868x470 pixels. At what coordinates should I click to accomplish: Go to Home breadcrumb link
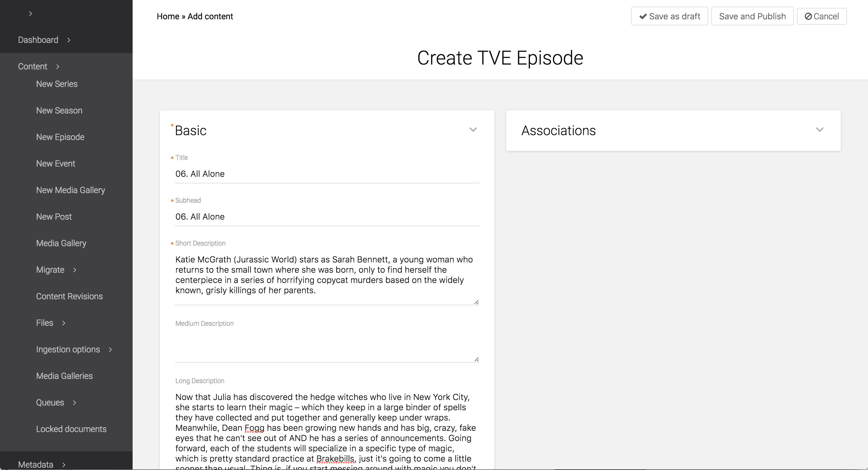tap(168, 16)
